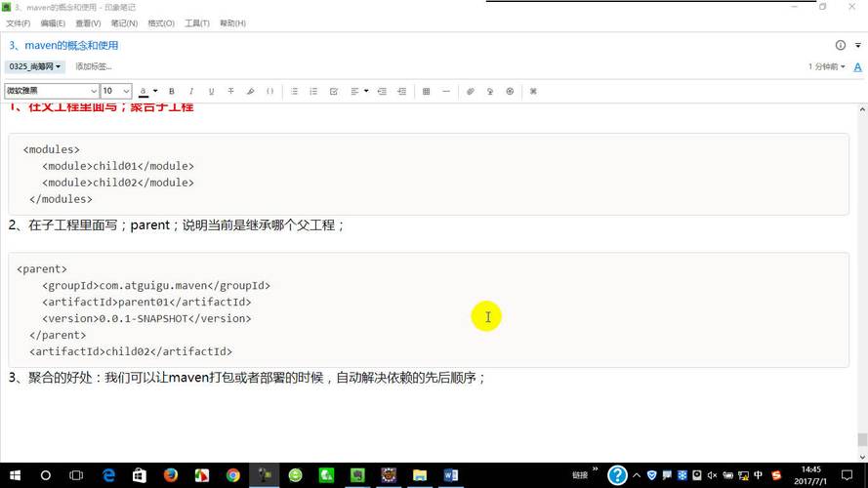Viewport: 868px width, 488px height.
Task: Click the note scrollbar up arrow
Action: coord(862,110)
